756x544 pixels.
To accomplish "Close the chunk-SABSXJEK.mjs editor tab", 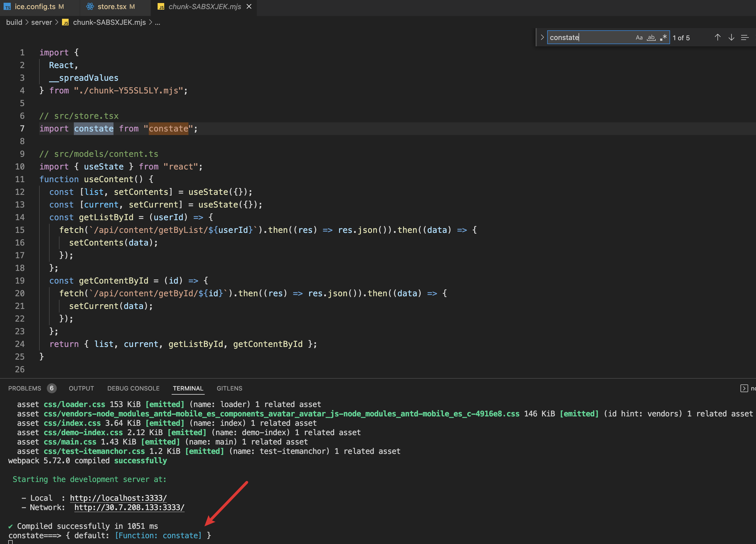I will (249, 6).
